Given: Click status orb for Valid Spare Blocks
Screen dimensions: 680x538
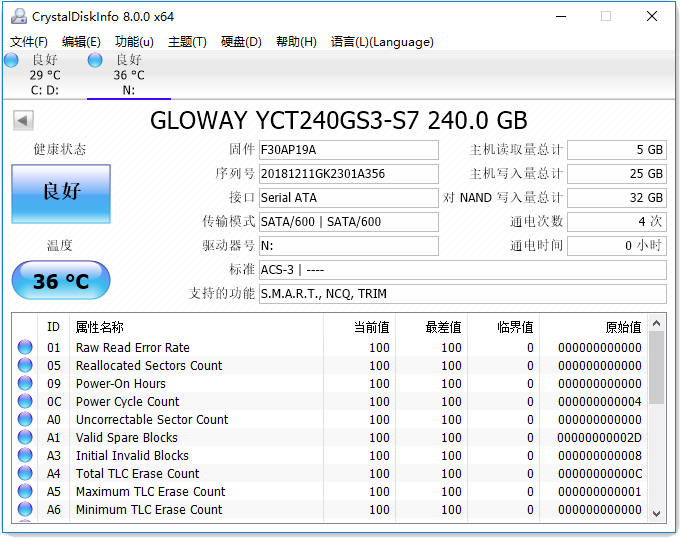Looking at the screenshot, I should (x=25, y=438).
